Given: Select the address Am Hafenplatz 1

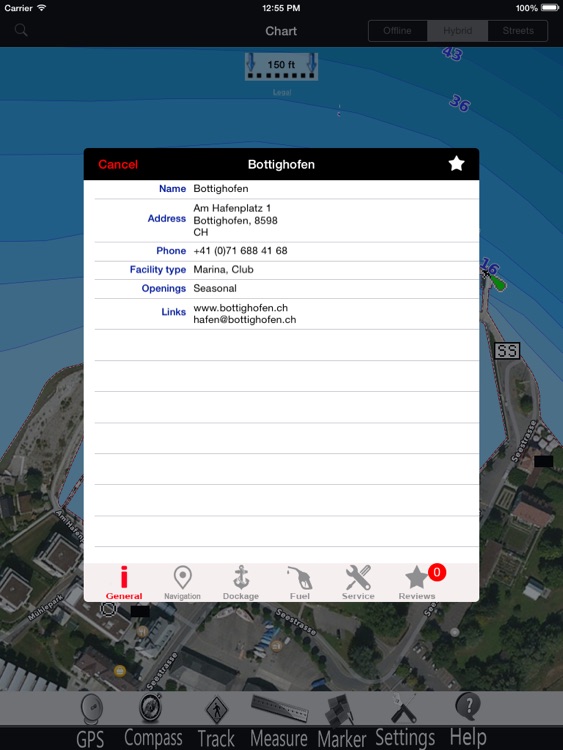Looking at the screenshot, I should click(232, 208).
